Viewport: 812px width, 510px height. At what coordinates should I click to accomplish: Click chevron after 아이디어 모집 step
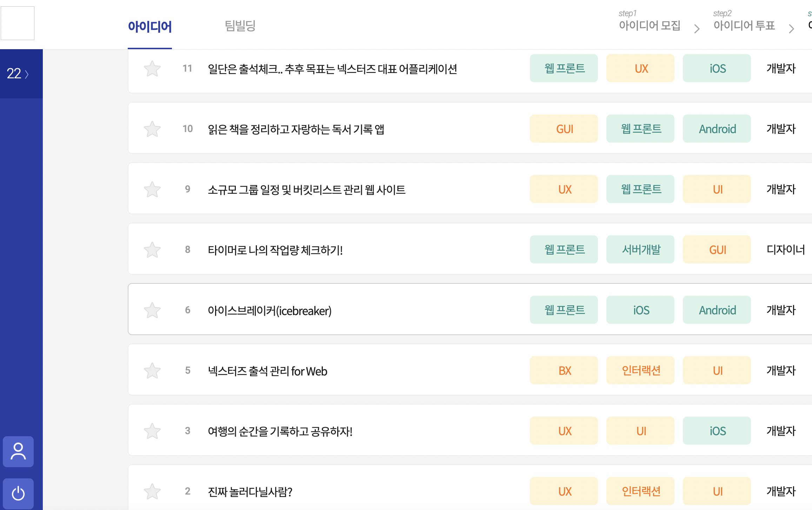[x=697, y=28]
